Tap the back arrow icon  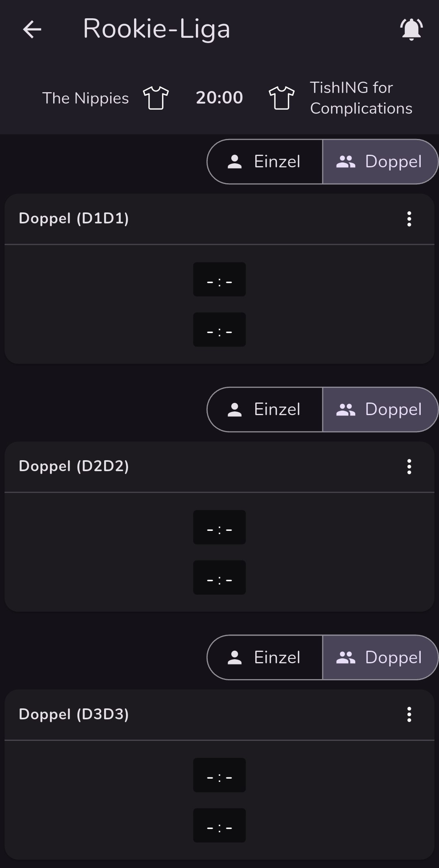(32, 29)
